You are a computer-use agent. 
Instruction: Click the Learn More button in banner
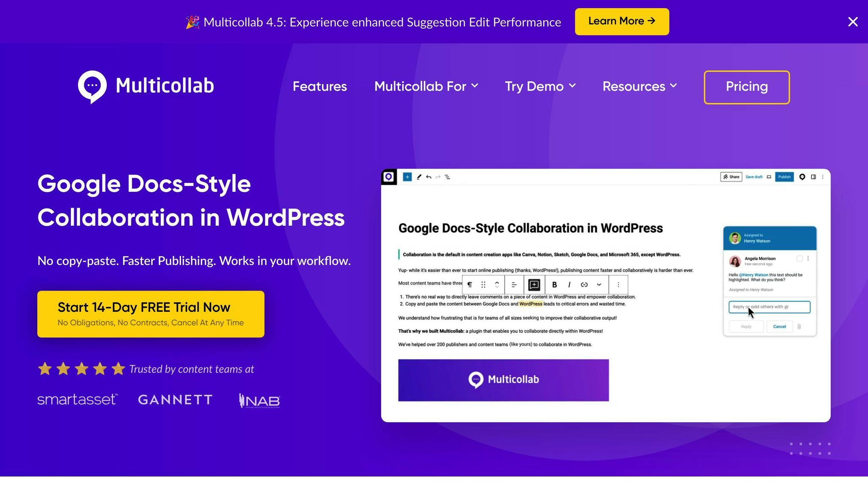(x=622, y=21)
